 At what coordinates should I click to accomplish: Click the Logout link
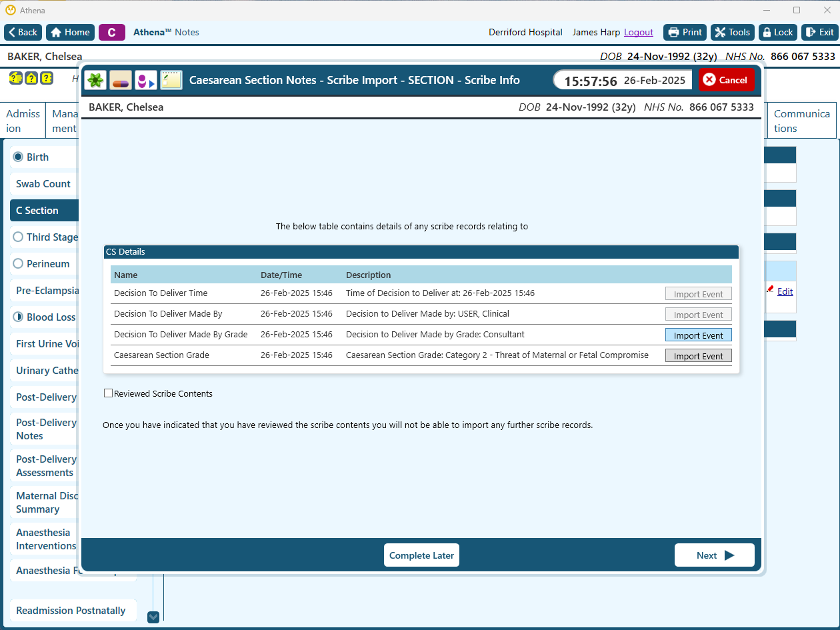639,32
